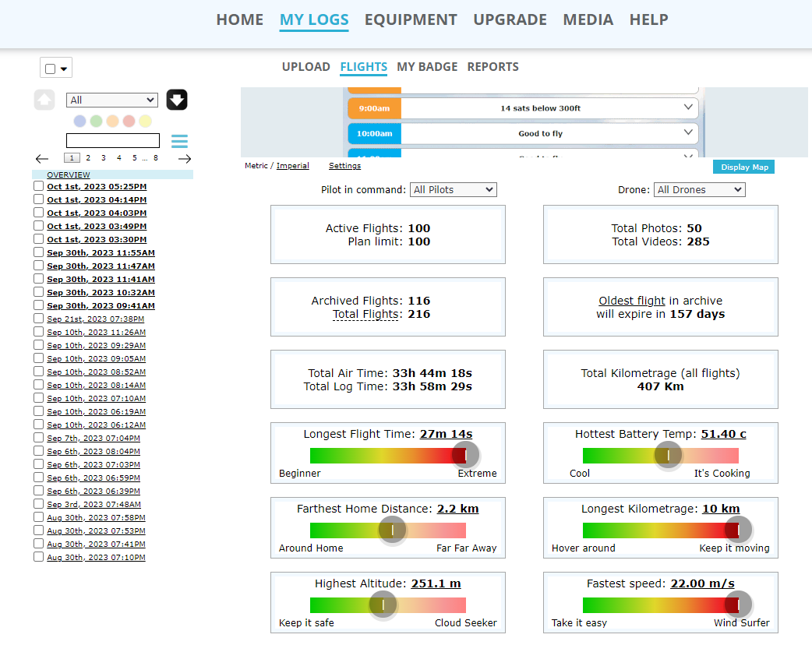The image size is (812, 645).
Task: Expand the 10:00am Good to fly chevron
Action: [x=688, y=133]
